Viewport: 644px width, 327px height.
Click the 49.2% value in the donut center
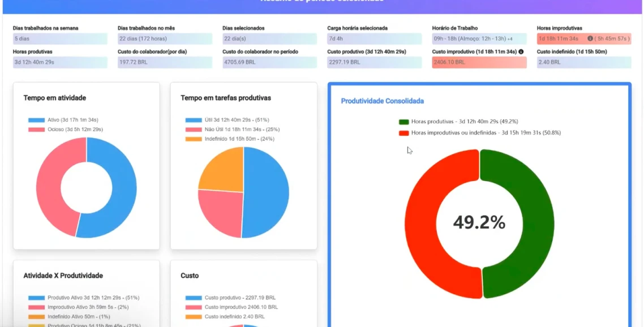pos(479,222)
